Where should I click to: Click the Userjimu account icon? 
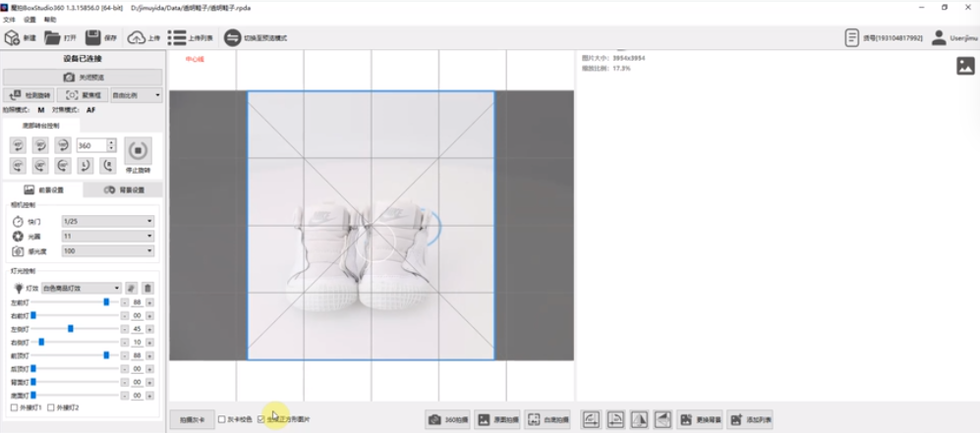click(x=939, y=38)
